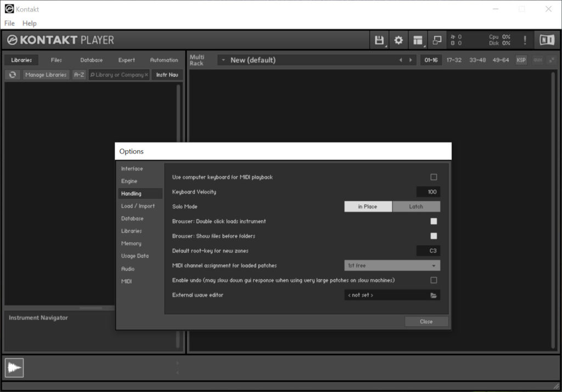Go to previous multi with left arrow

400,60
